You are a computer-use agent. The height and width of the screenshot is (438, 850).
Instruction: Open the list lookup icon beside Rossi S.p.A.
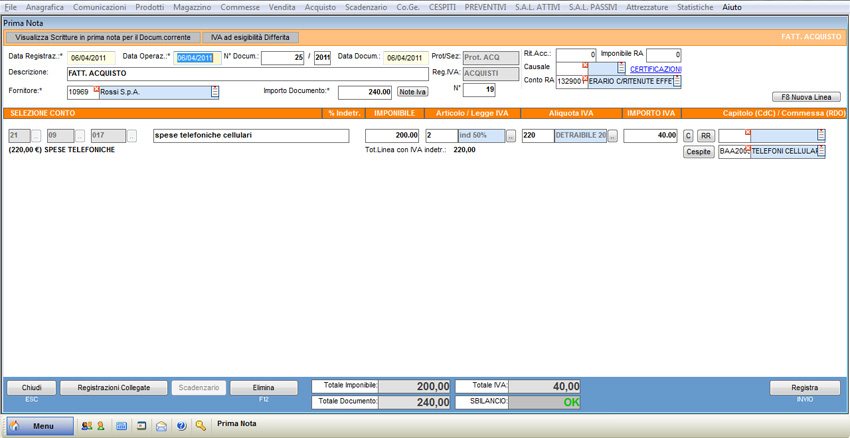(x=214, y=92)
